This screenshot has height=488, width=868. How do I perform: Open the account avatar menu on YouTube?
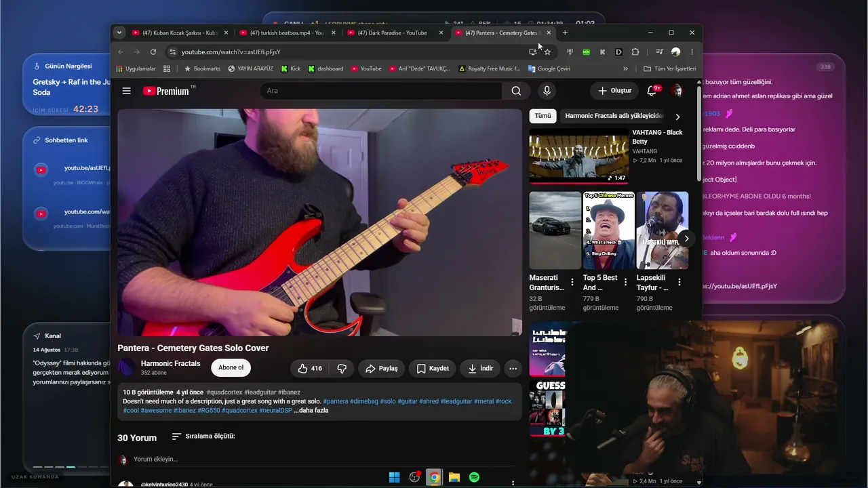pos(677,91)
